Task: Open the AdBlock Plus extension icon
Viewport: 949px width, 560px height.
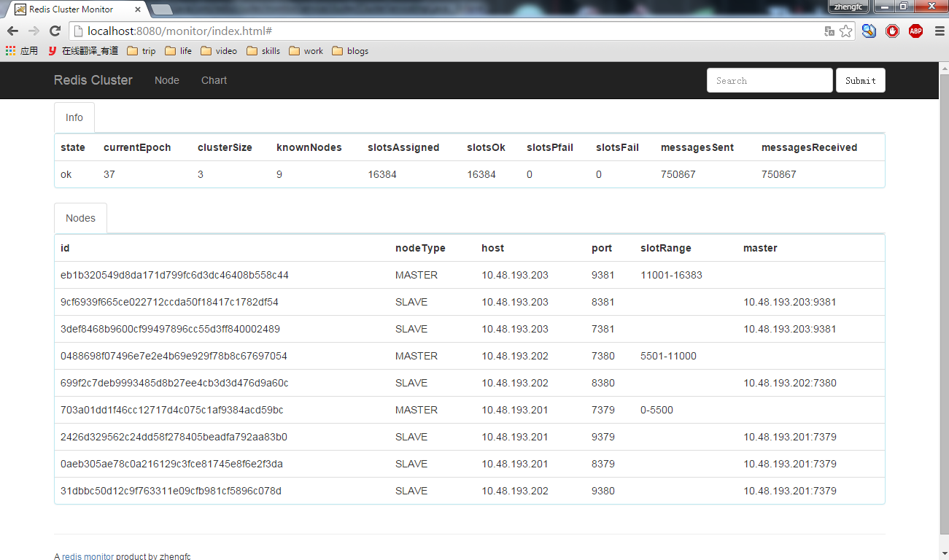Action: (915, 31)
